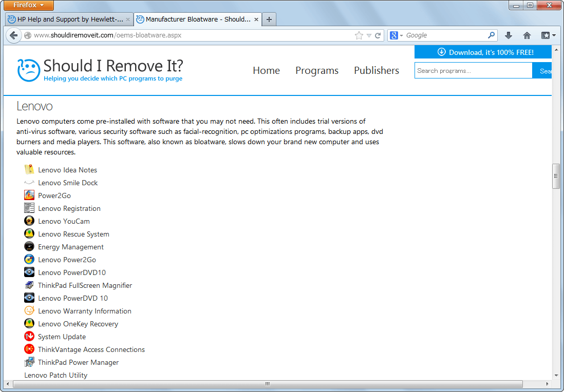The height and width of the screenshot is (392, 564).
Task: Open the System Update link
Action: tap(62, 337)
